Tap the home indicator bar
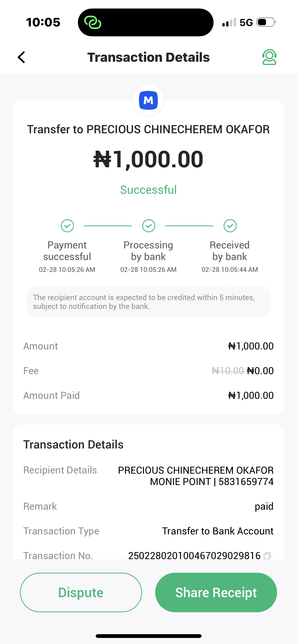Viewport: 297px width, 644px height. 148,636
